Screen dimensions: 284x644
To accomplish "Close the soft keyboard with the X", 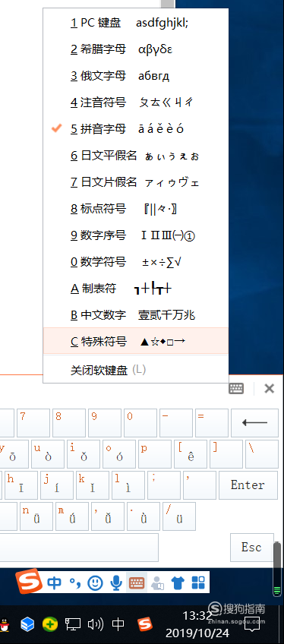I will tap(270, 389).
